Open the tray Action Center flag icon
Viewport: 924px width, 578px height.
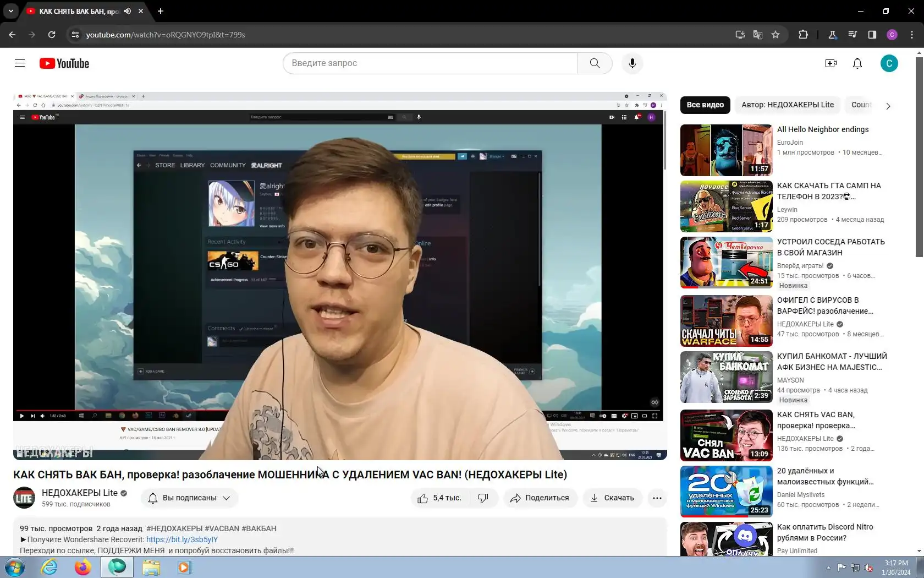[x=842, y=568]
